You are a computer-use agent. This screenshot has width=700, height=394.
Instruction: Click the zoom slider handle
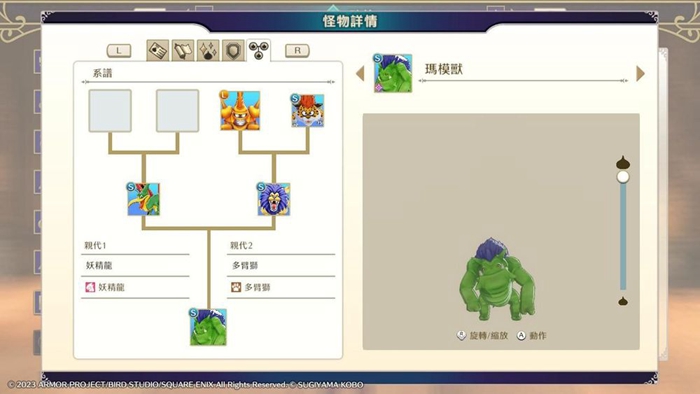click(623, 177)
